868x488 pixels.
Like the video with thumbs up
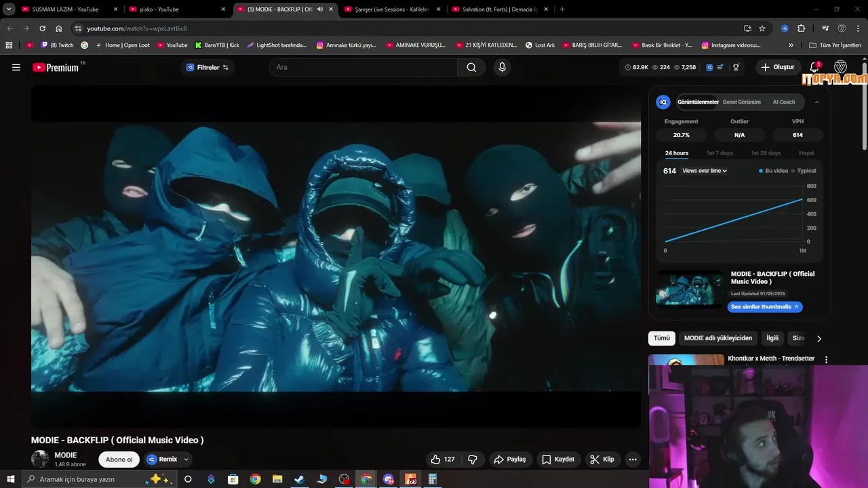click(x=442, y=460)
